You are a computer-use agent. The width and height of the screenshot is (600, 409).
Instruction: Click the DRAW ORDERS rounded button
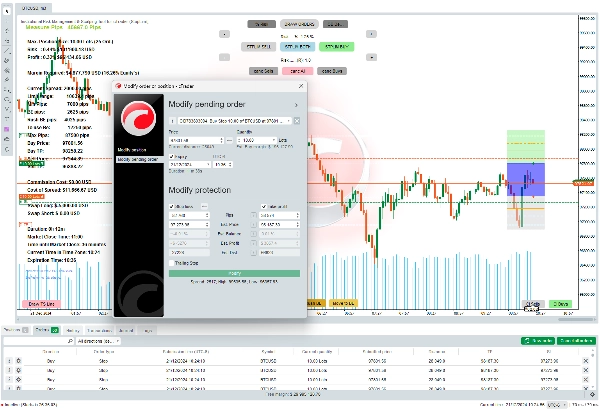coord(299,24)
